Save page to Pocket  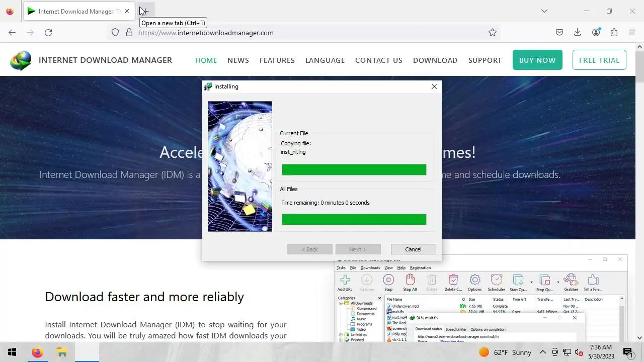point(559,32)
